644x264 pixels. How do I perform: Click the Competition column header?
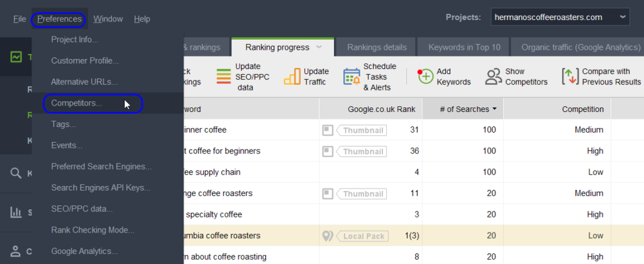582,109
